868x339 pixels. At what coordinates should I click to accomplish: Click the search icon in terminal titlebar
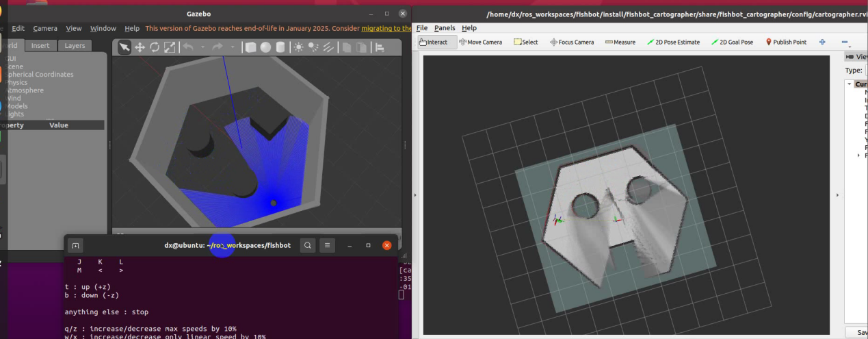[308, 245]
